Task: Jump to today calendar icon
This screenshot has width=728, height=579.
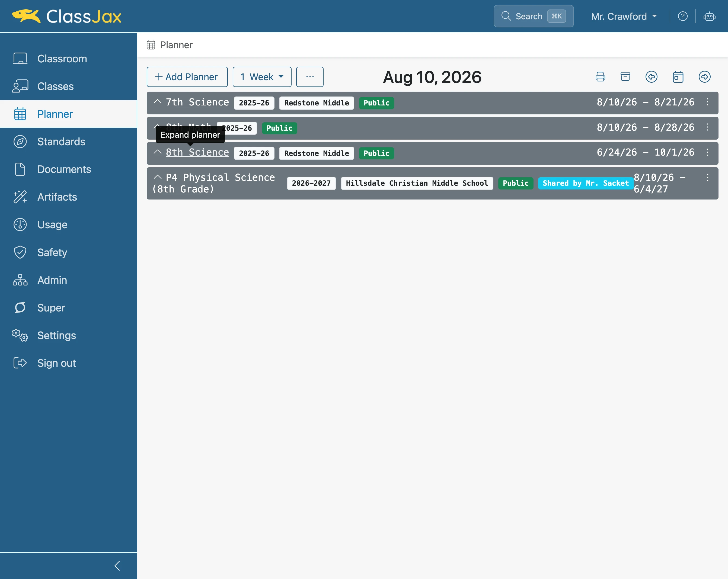Action: pyautogui.click(x=678, y=77)
